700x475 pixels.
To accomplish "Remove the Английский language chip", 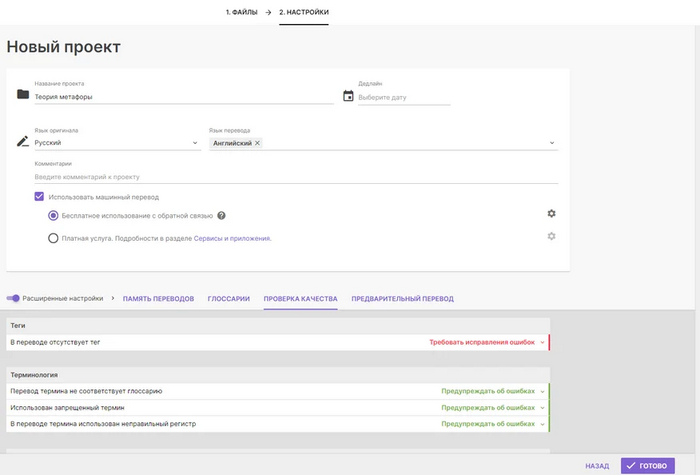I will click(x=257, y=144).
